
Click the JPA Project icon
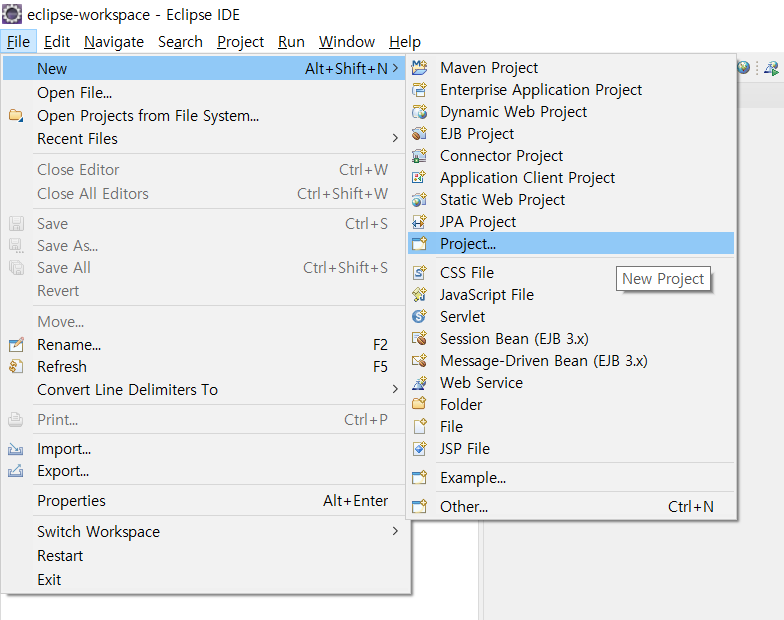pos(420,222)
